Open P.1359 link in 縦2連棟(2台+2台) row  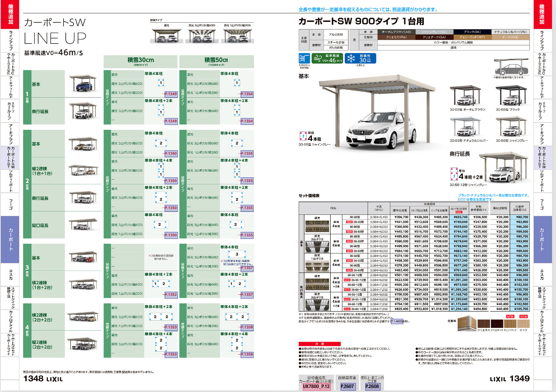[247, 354]
